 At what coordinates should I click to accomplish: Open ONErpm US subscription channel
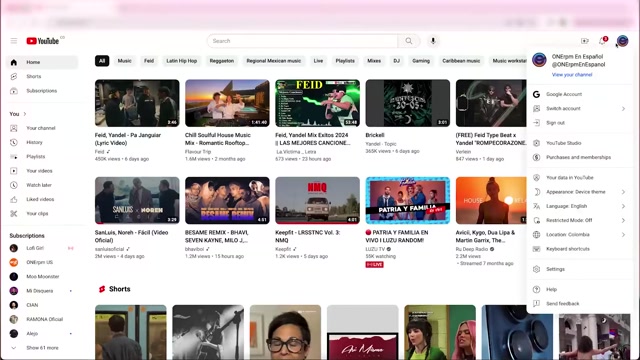(42, 262)
